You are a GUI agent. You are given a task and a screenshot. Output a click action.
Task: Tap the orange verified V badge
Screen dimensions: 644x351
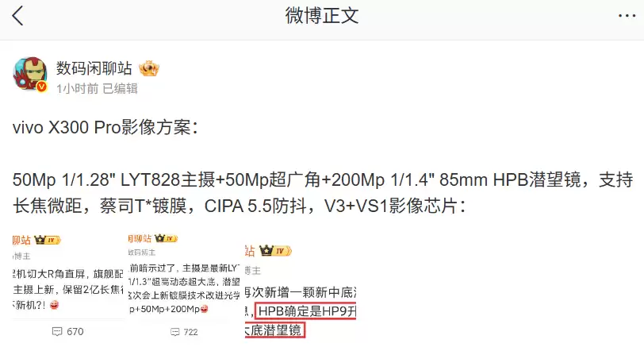click(41, 87)
